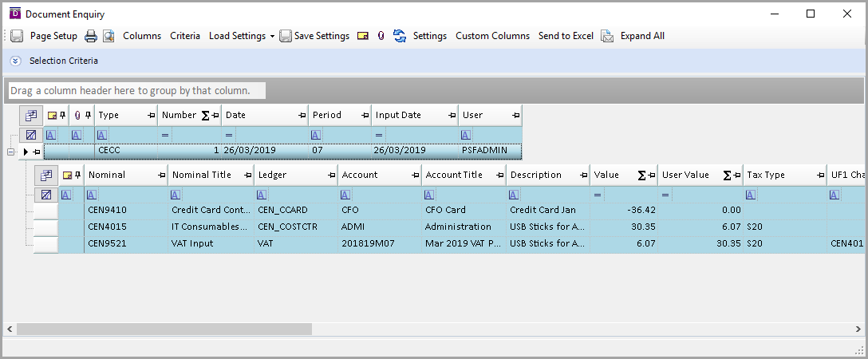Click the envelope icon beside Send to Excel
This screenshot has height=359, width=868.
tap(607, 36)
